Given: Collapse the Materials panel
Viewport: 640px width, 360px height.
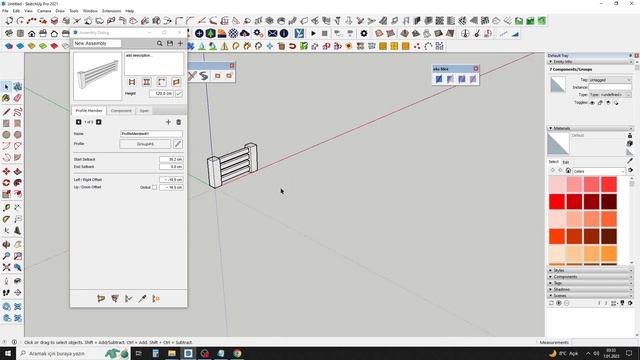Looking at the screenshot, I should 590,128.
